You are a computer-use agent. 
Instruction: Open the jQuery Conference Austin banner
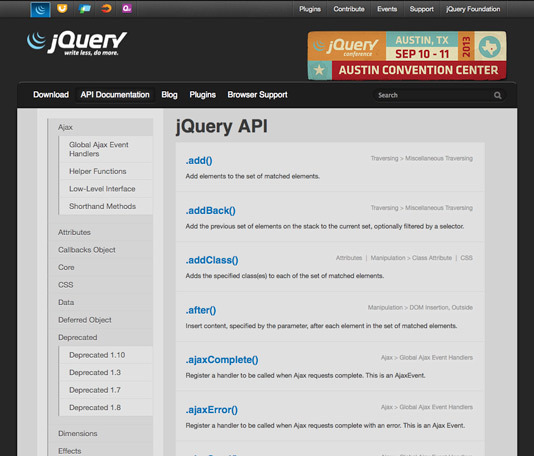pos(407,56)
